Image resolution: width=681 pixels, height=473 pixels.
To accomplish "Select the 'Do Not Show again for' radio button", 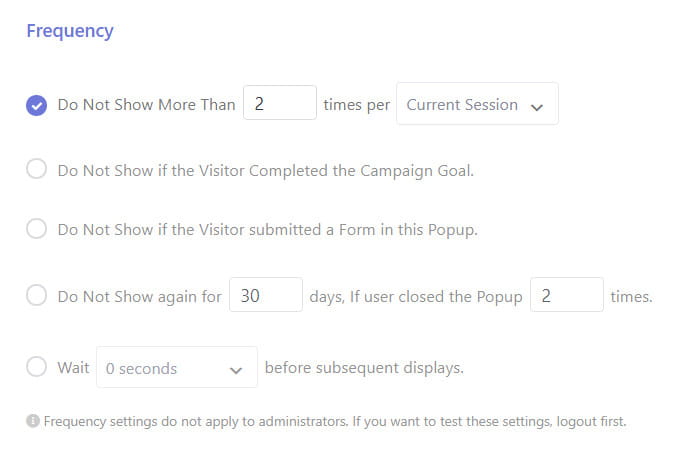I will (36, 296).
